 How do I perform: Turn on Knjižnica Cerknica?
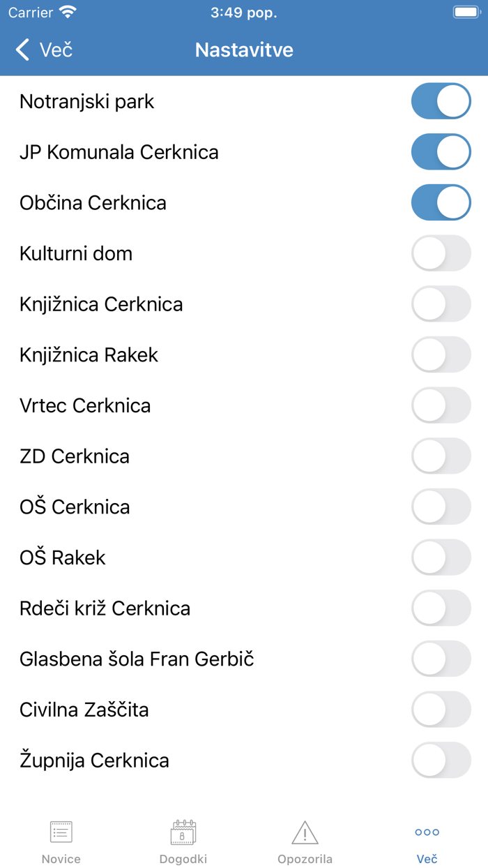coord(441,304)
